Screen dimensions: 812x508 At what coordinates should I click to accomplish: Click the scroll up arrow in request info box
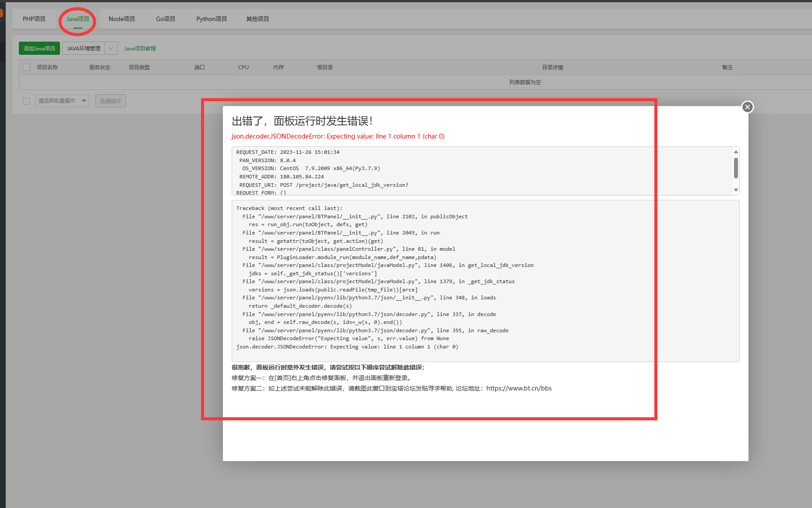point(736,152)
